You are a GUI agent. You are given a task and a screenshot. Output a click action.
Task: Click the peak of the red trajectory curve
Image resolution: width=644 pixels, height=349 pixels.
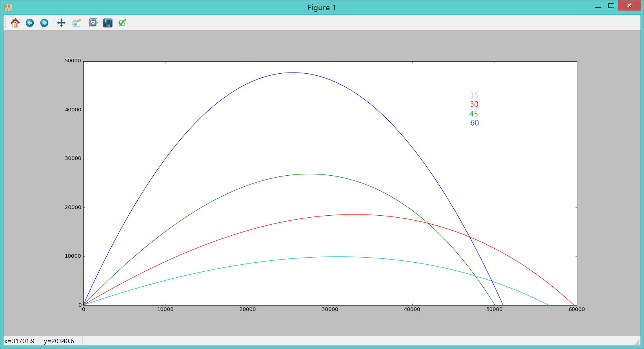tap(354, 214)
